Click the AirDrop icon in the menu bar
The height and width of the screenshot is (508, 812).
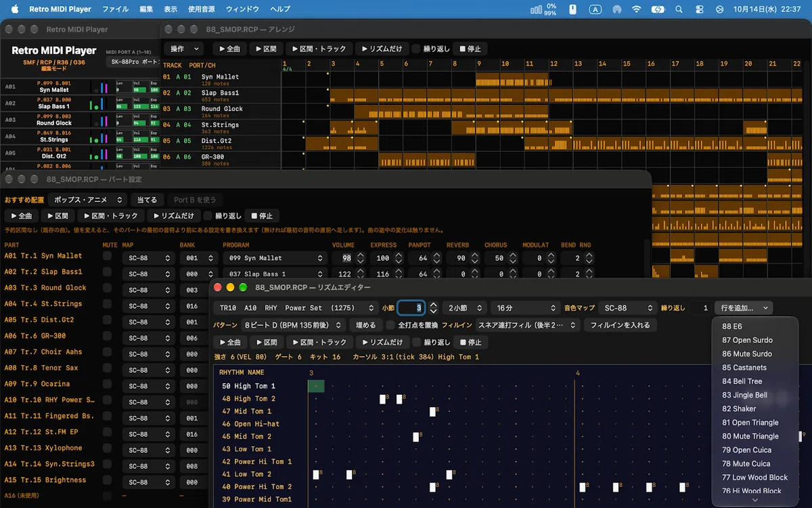[x=616, y=9]
